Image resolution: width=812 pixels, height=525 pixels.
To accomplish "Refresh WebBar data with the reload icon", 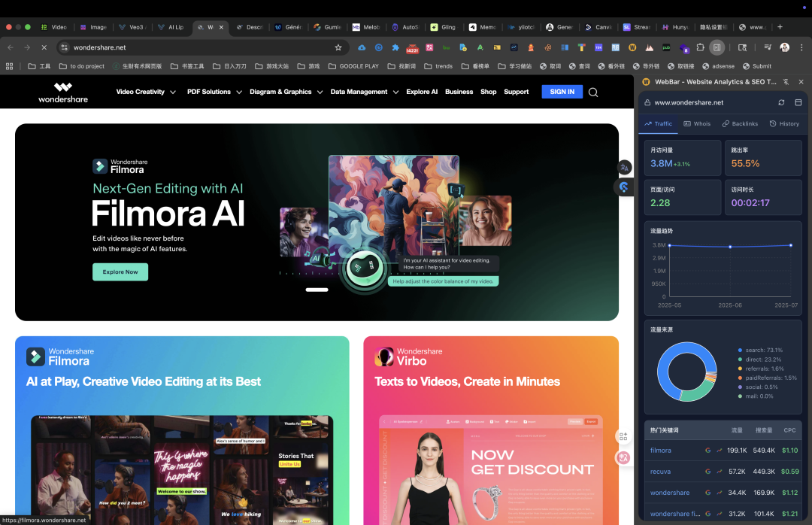I will [781, 102].
